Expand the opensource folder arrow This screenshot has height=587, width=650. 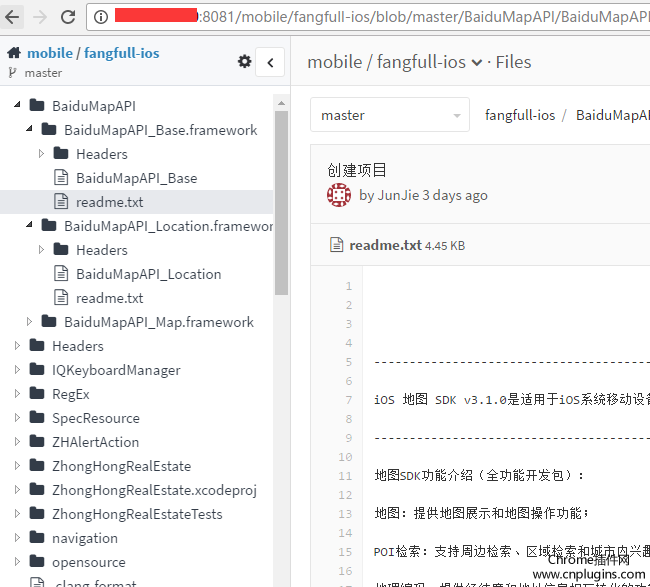click(x=17, y=562)
